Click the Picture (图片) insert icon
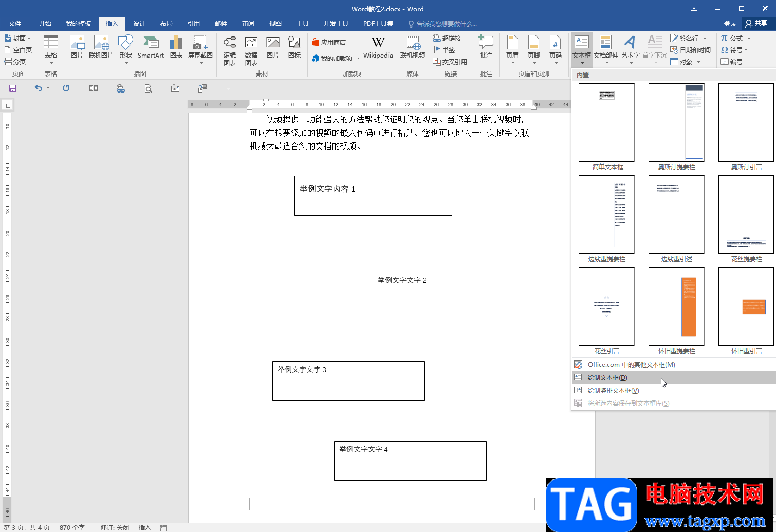The height and width of the screenshot is (532, 776). 77,47
